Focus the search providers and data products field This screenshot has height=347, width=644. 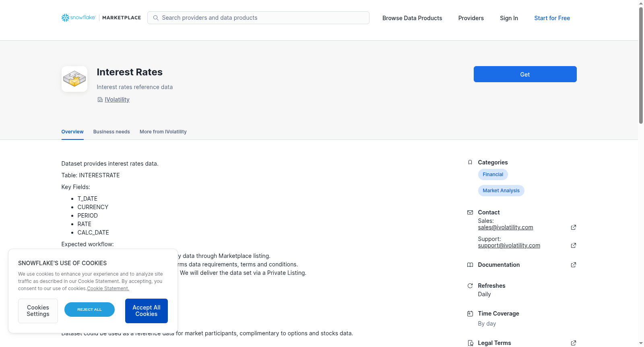point(258,18)
